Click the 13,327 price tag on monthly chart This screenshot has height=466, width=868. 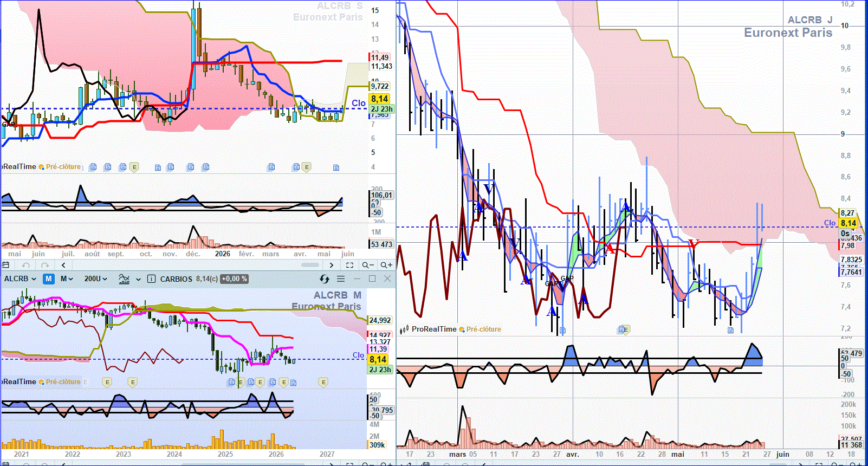click(x=380, y=342)
